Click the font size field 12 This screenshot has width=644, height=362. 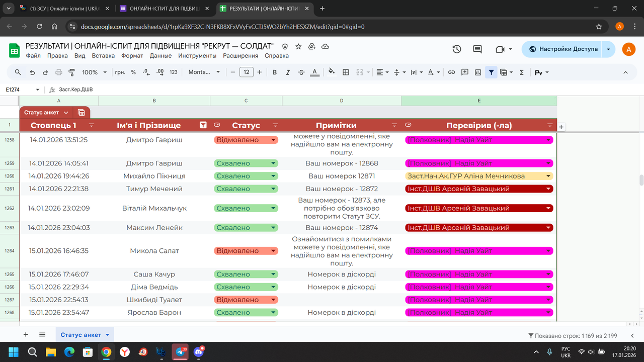point(247,72)
